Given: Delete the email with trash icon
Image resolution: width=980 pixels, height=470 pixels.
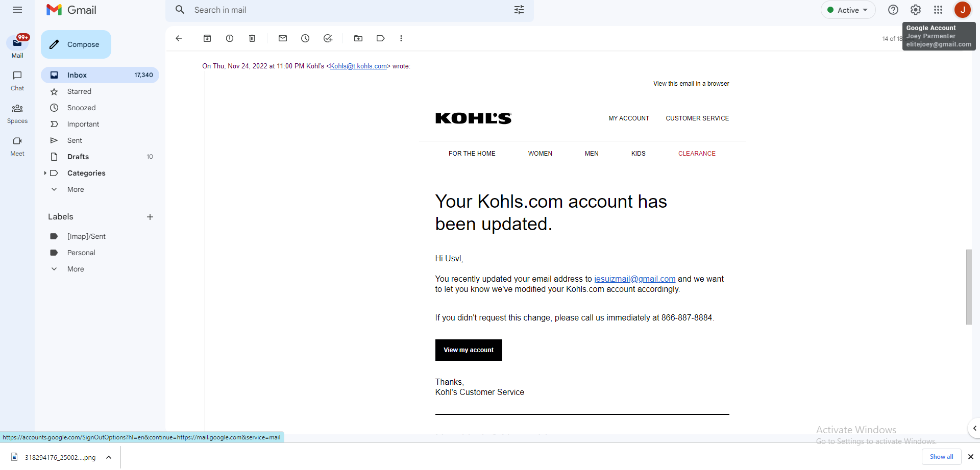Looking at the screenshot, I should [252, 38].
